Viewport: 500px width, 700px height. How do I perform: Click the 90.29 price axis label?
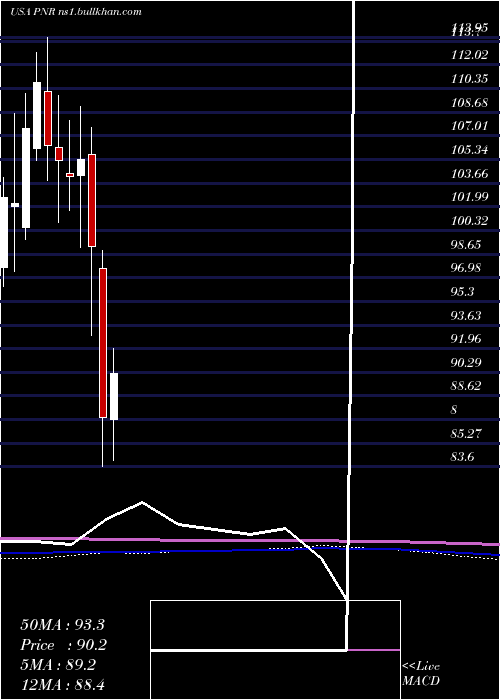point(464,362)
